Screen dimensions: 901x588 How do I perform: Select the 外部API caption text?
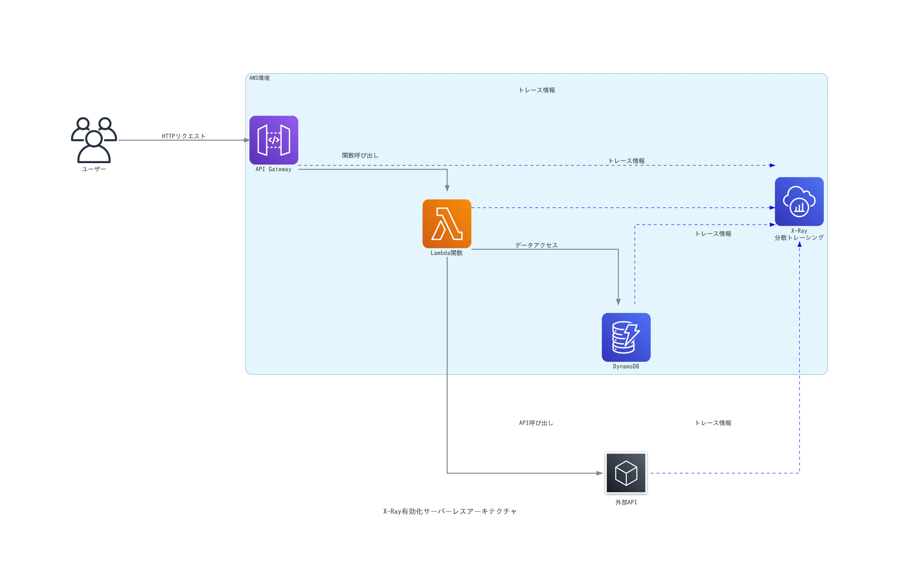point(626,502)
